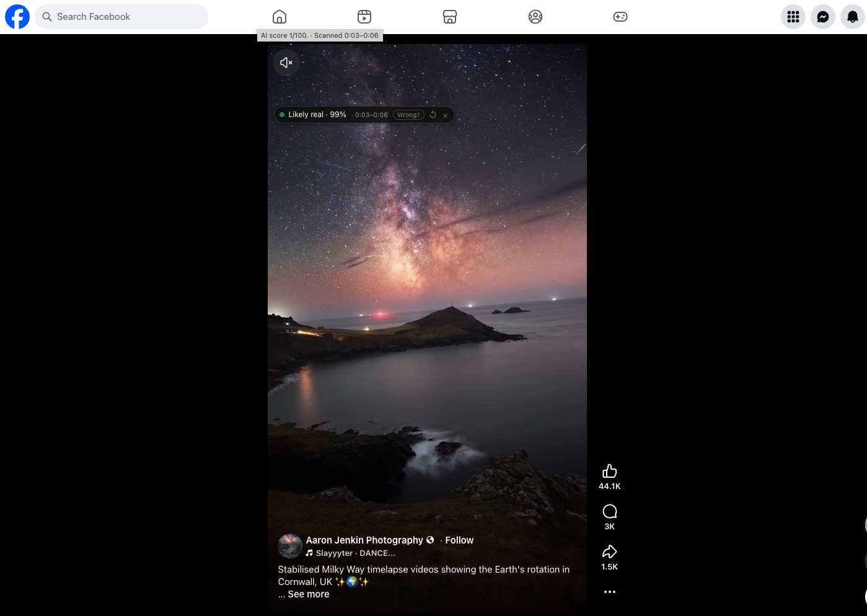
Task: Open the Marketplace tab
Action: tap(450, 17)
